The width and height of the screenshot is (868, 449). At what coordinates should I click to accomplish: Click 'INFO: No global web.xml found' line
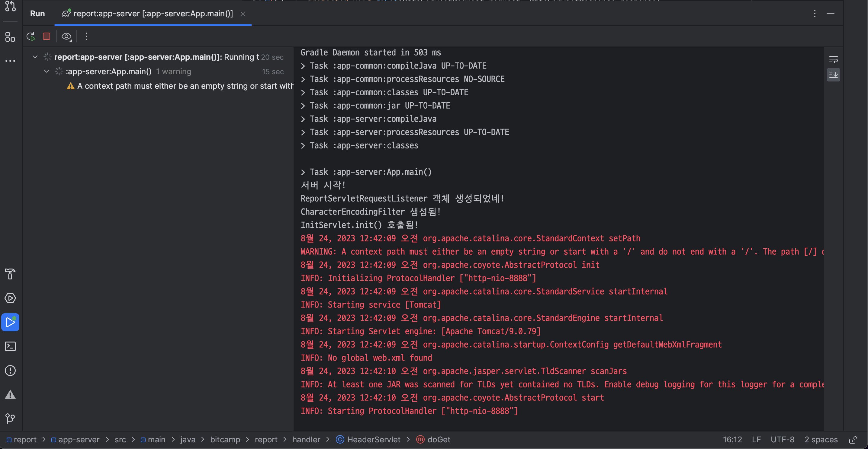tap(366, 358)
